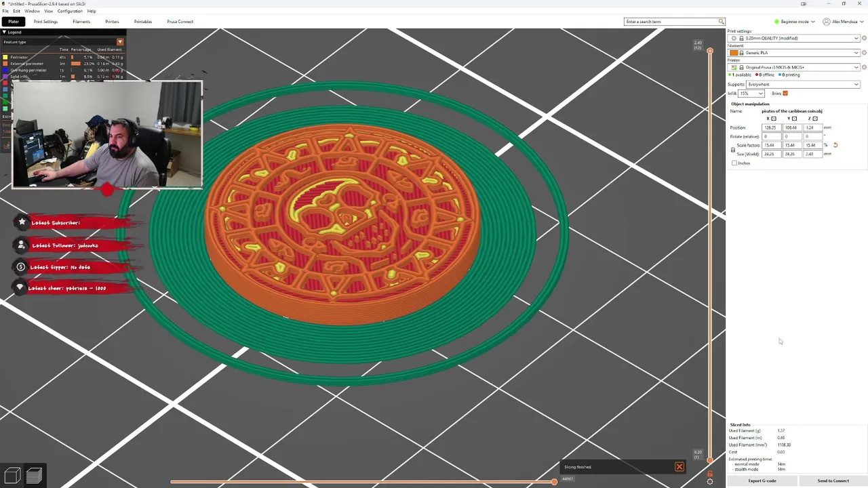Click the search magnifier icon

(x=721, y=22)
